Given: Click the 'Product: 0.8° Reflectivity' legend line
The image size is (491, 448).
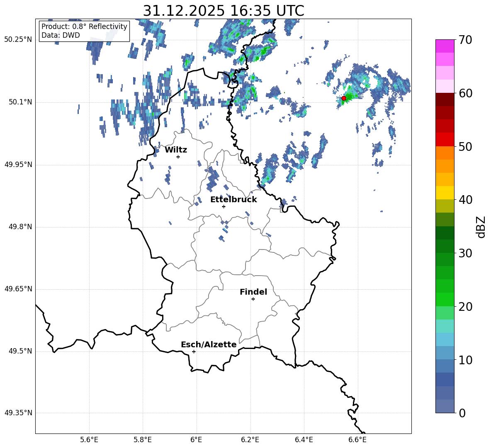Looking at the screenshot, I should coord(84,27).
